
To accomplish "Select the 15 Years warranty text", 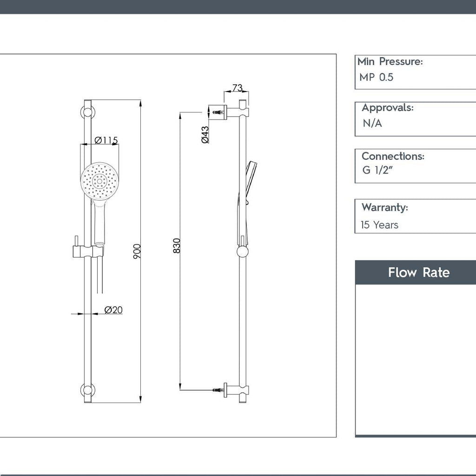I will point(379,225).
